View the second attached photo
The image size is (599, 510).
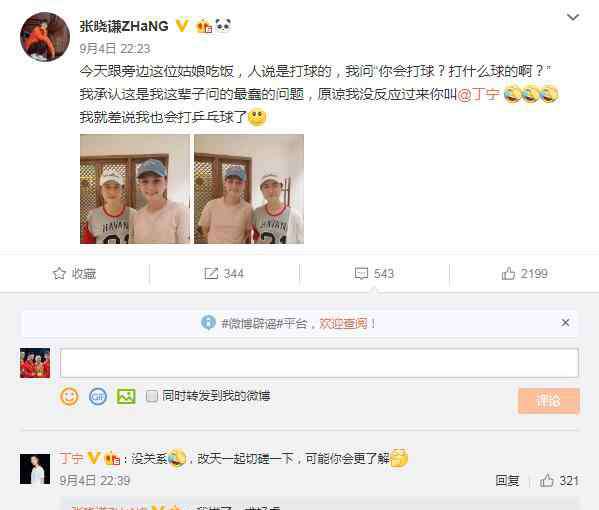[x=249, y=189]
